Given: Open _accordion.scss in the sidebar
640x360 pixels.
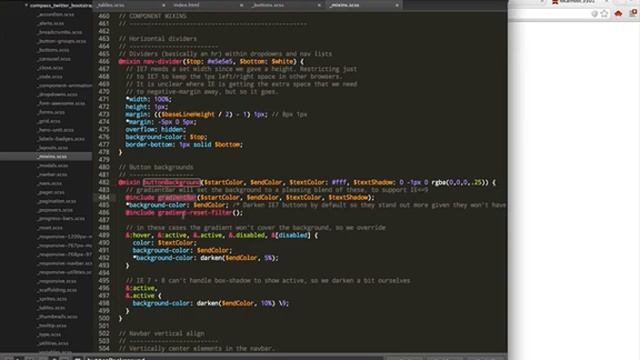Looking at the screenshot, I should (x=56, y=14).
